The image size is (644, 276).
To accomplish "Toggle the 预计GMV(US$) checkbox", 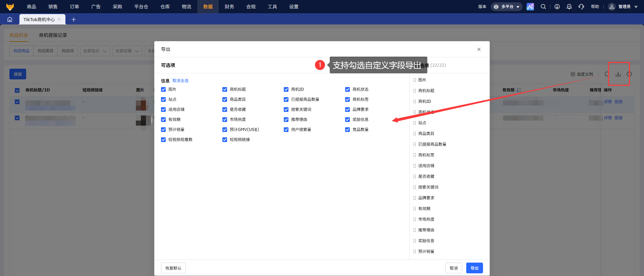I will point(225,130).
